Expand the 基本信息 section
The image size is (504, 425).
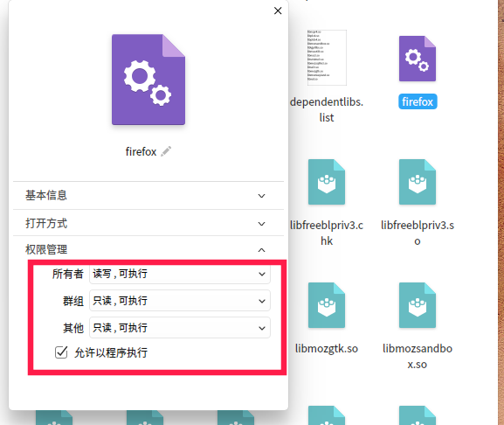tap(148, 196)
